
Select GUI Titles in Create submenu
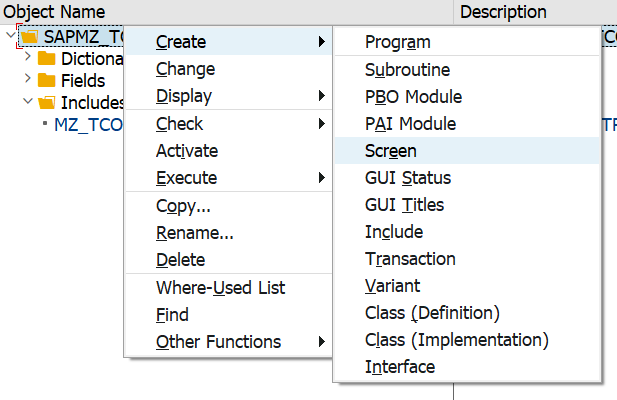coord(467,205)
